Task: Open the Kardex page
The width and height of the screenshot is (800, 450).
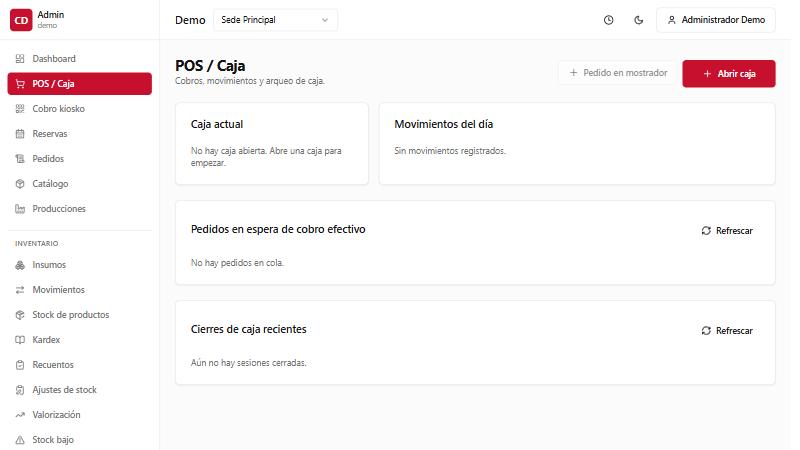Action: coord(80,340)
